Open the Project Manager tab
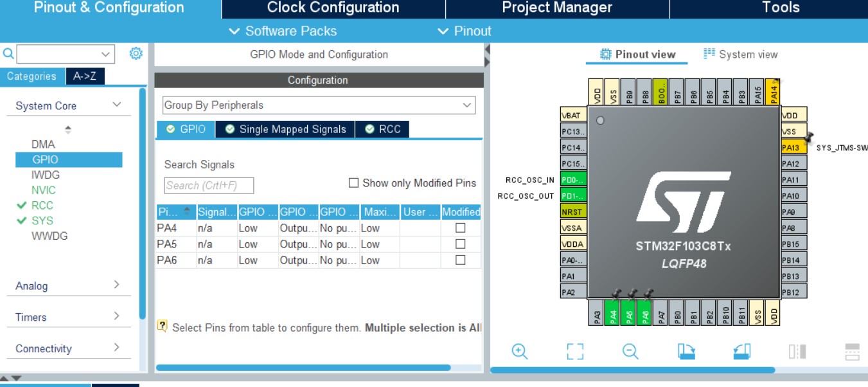Screen dimensions: 868x387 556,8
